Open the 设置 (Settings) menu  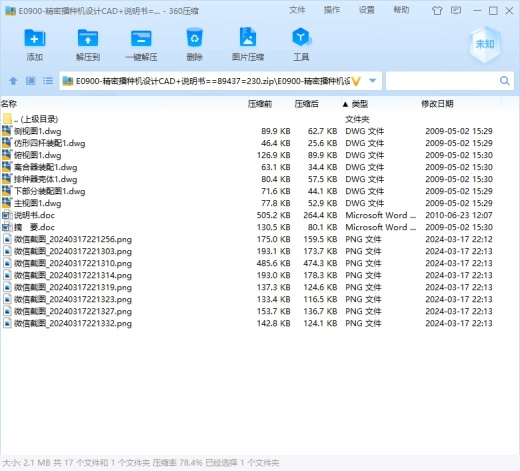(366, 10)
